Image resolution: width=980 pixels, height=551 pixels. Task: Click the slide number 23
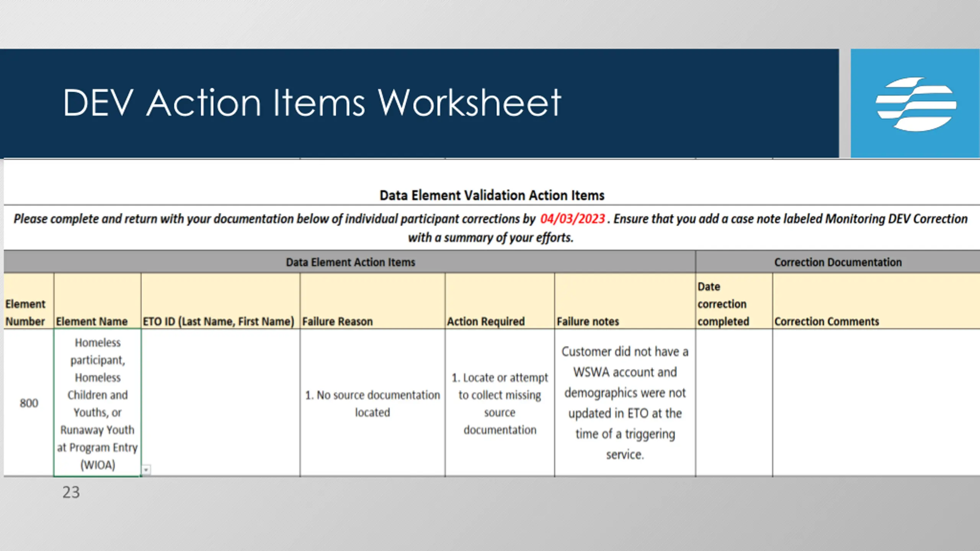[71, 492]
